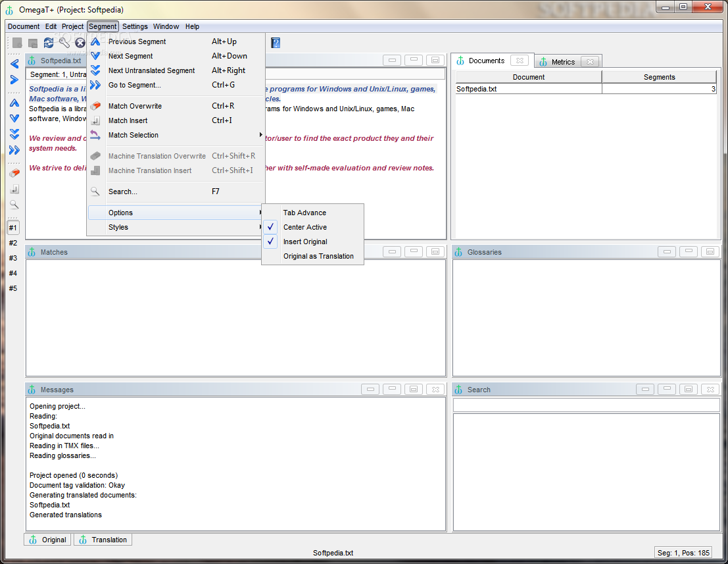Close the Search panel with its X button
This screenshot has width=728, height=564.
(x=710, y=390)
